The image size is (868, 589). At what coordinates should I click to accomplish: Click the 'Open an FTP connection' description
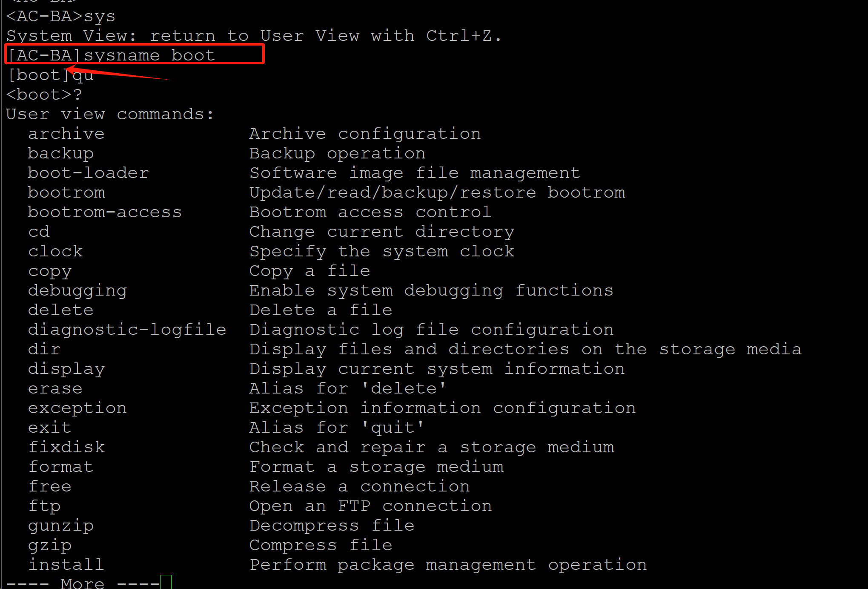[x=370, y=506]
